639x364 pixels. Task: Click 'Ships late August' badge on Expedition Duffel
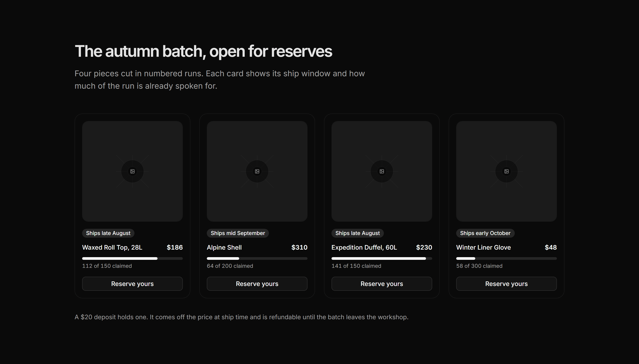click(x=357, y=233)
